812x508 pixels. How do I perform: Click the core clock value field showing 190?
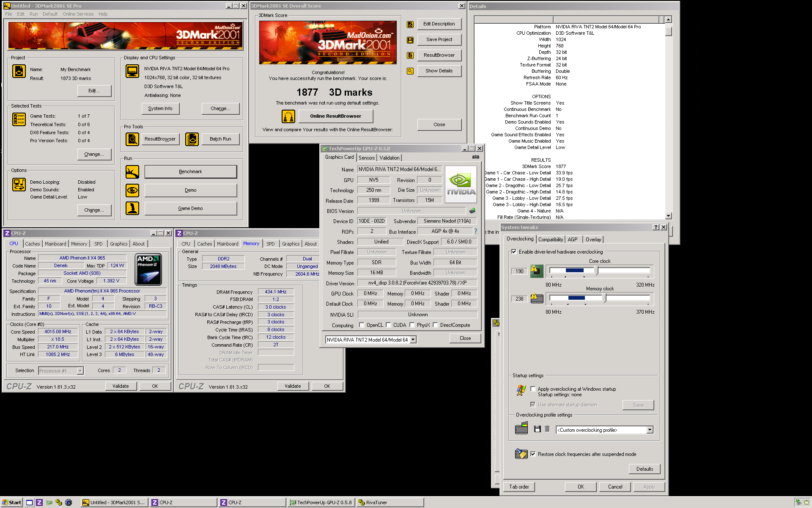click(519, 271)
